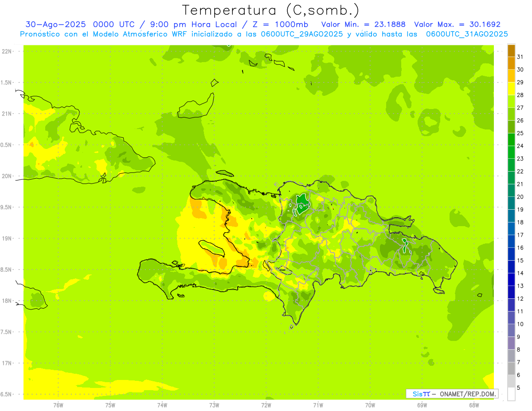Screen dimensions: 532x411
Task: Click the '18N' latitude label
Action: (6, 301)
